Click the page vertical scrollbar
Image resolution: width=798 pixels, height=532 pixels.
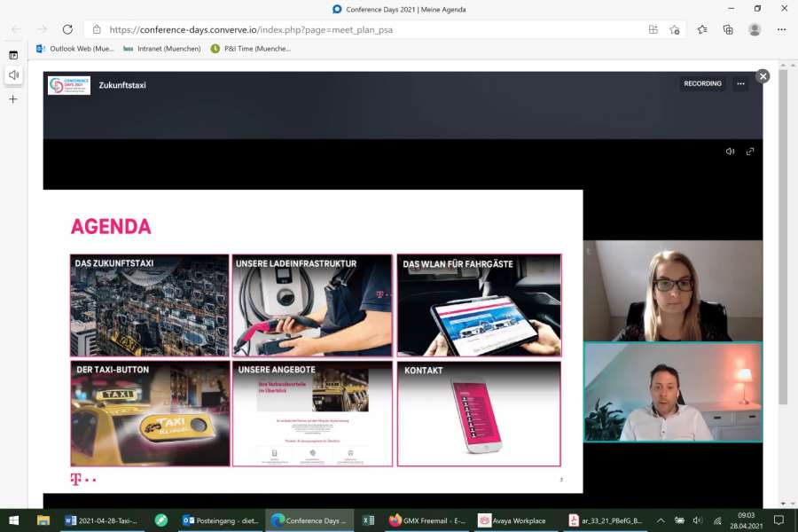(783, 237)
